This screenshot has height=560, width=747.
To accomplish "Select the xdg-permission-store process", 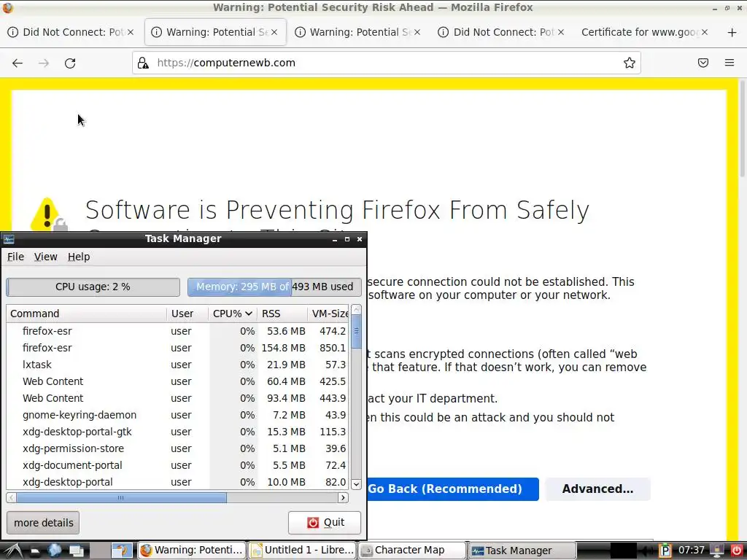I will pos(177,448).
